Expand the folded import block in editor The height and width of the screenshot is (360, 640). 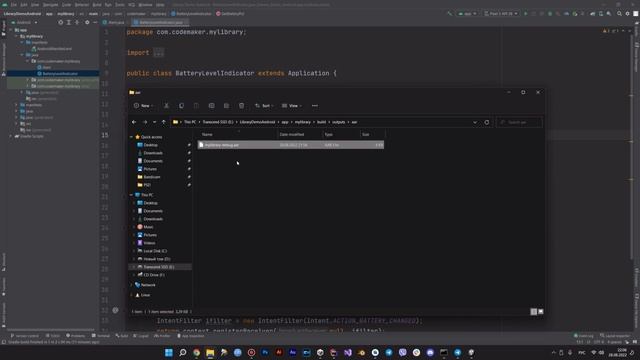(159, 53)
